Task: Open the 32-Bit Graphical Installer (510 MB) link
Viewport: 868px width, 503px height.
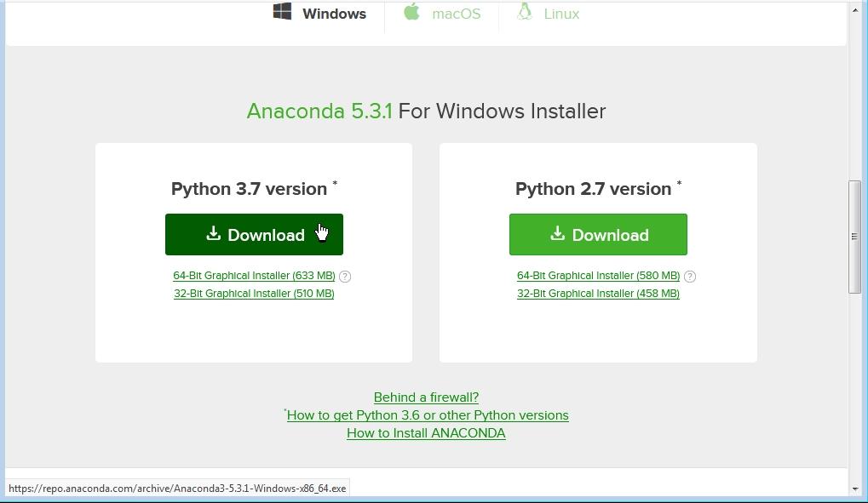Action: point(254,293)
